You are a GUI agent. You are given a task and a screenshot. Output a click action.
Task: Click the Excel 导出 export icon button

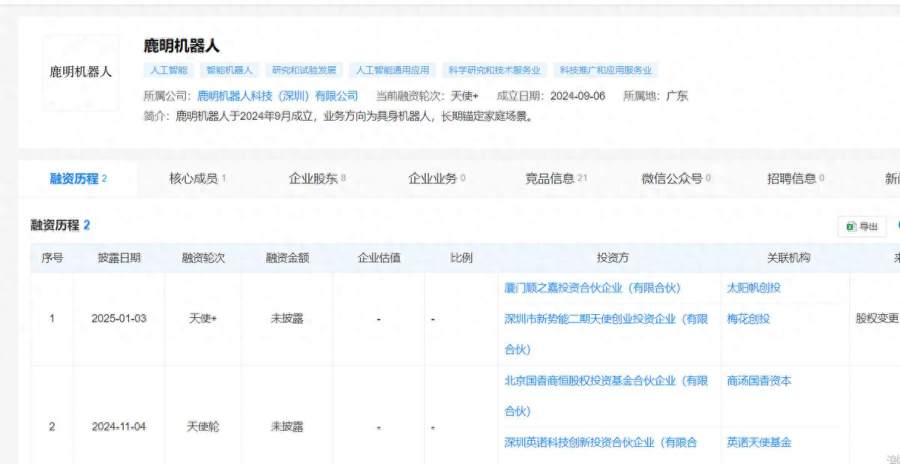[x=861, y=227]
